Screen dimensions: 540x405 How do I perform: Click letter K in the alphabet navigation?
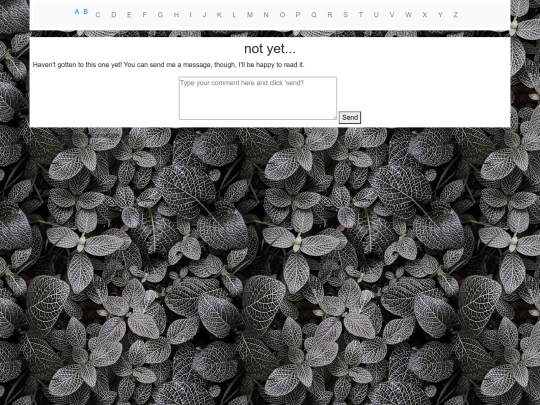(x=219, y=15)
